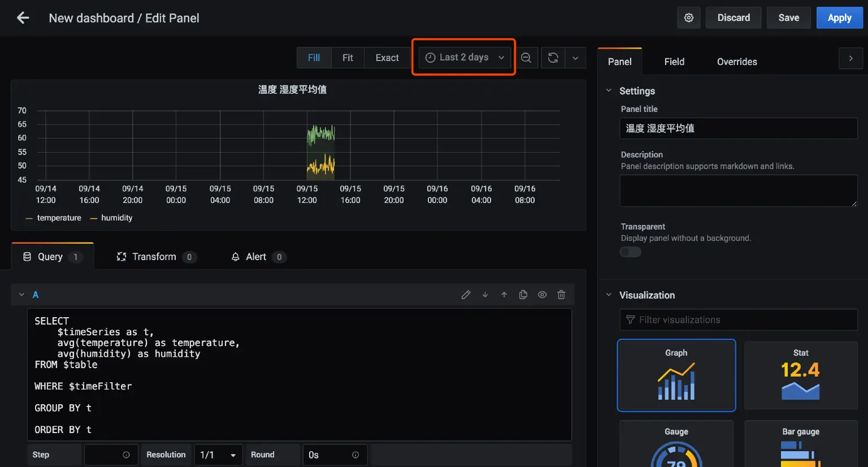Switch to the Transform tab
The width and height of the screenshot is (868, 467).
tap(154, 257)
